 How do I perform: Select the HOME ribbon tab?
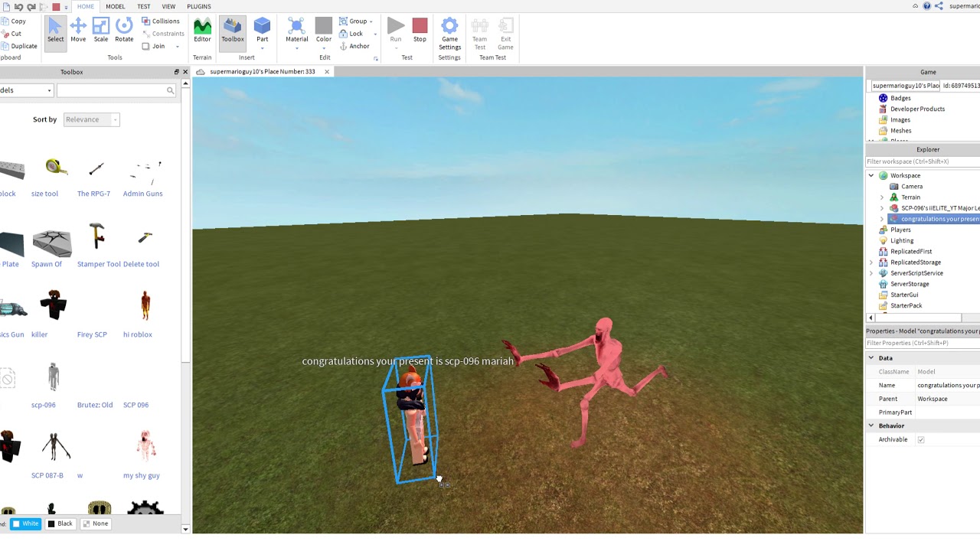coord(86,6)
